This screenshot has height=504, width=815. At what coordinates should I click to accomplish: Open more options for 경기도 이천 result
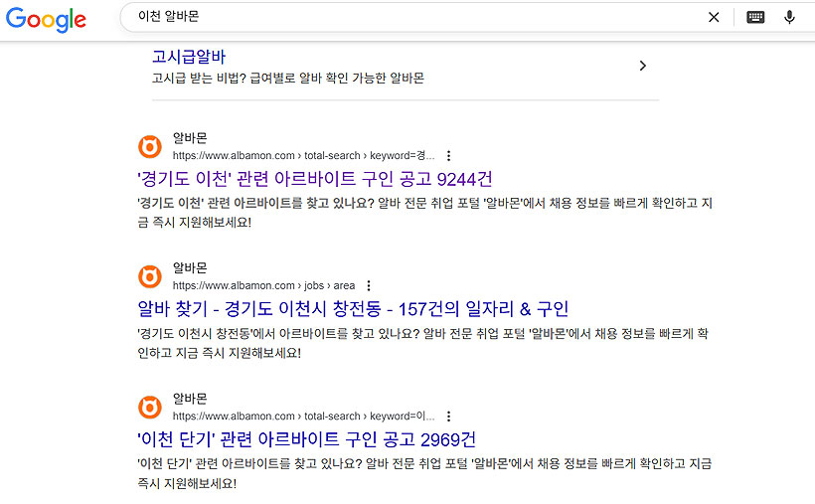[x=448, y=155]
